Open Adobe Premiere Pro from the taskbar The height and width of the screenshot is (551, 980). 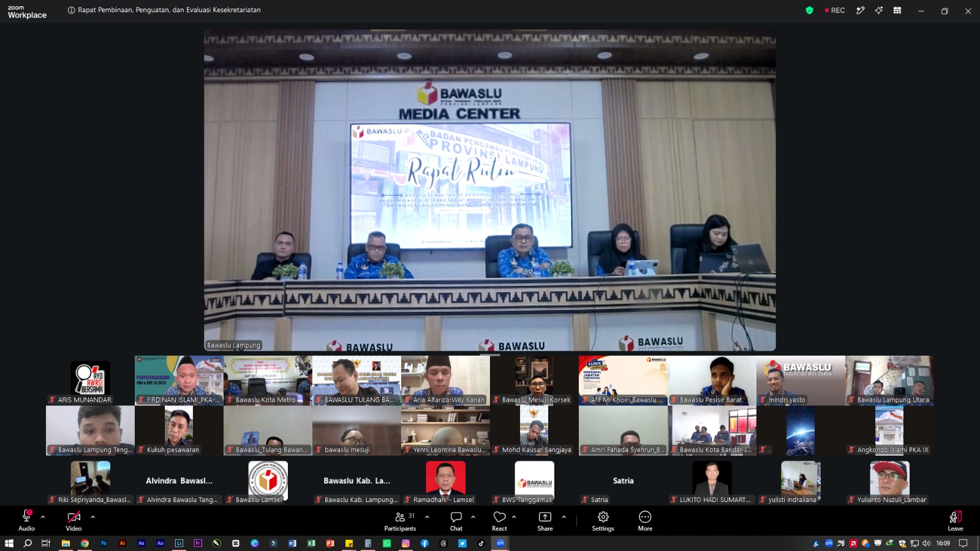198,543
